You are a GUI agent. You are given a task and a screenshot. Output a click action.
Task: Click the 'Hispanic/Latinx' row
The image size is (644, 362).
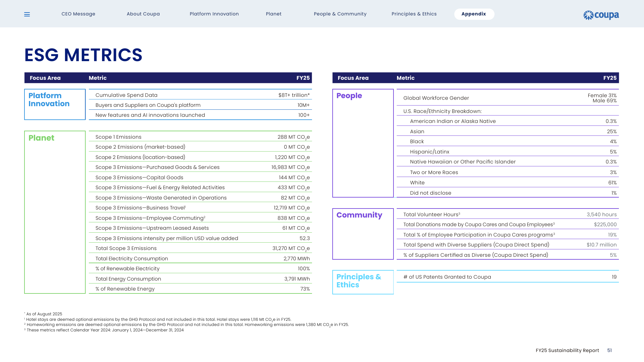(x=508, y=152)
